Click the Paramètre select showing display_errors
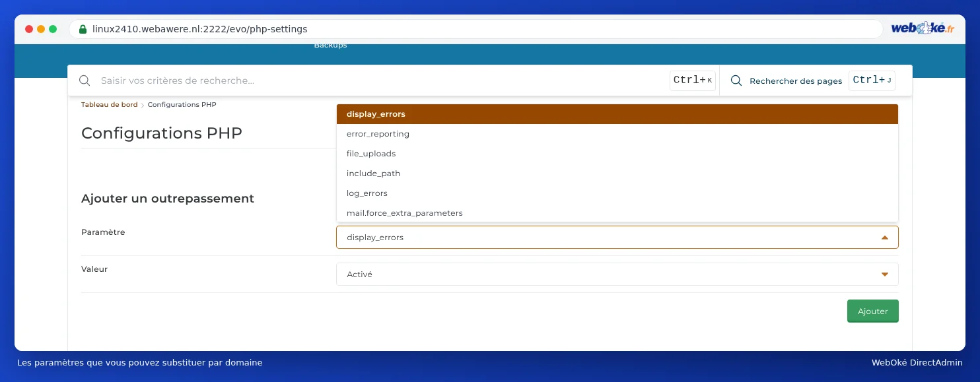 (x=617, y=238)
